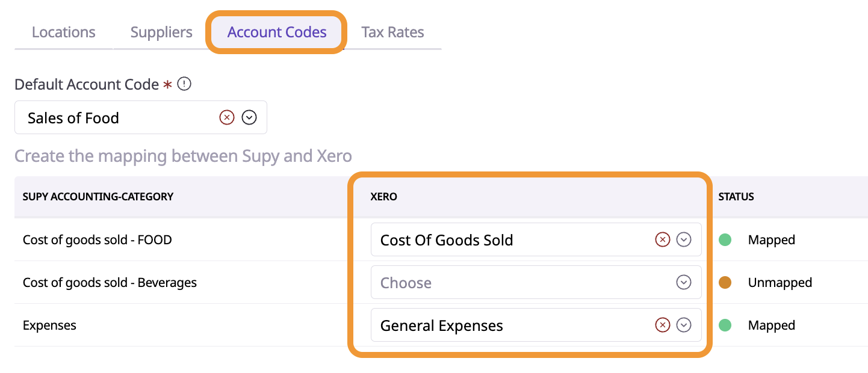Clear the General Expenses mapping
The height and width of the screenshot is (373, 868).
[x=662, y=325]
